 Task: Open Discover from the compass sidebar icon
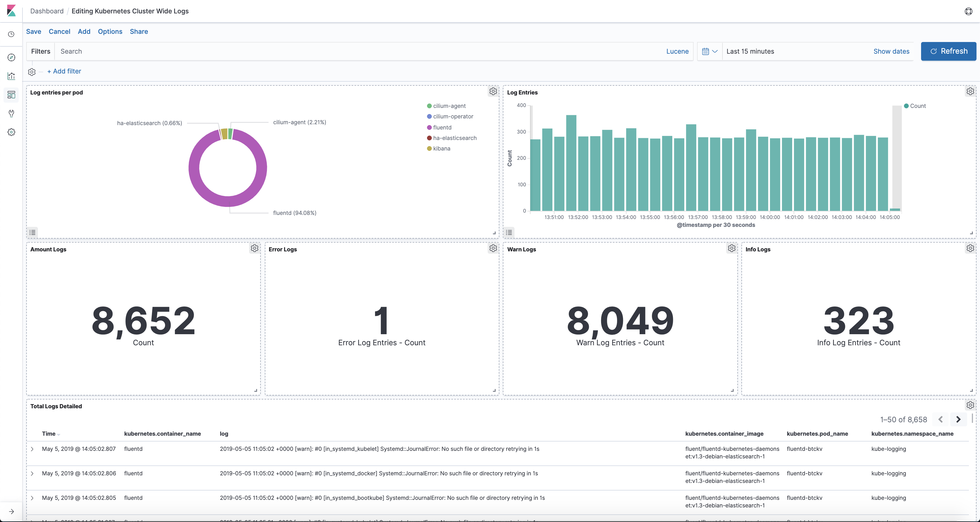11,57
